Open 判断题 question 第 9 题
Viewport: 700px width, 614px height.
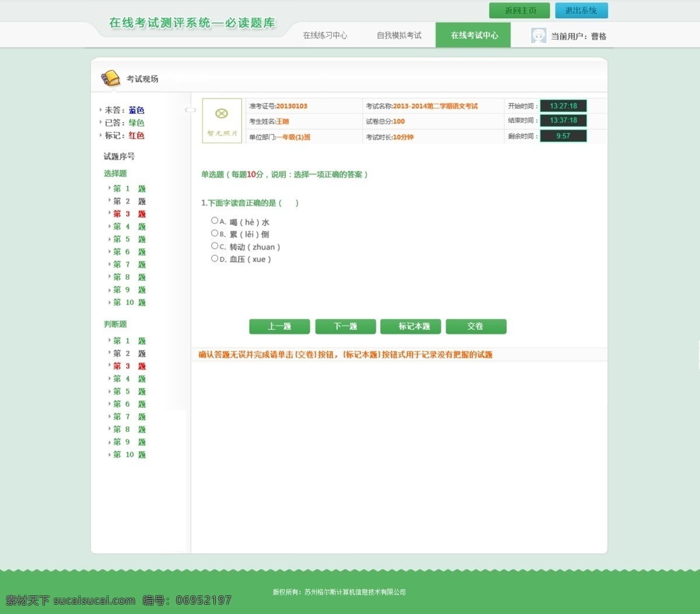129,442
